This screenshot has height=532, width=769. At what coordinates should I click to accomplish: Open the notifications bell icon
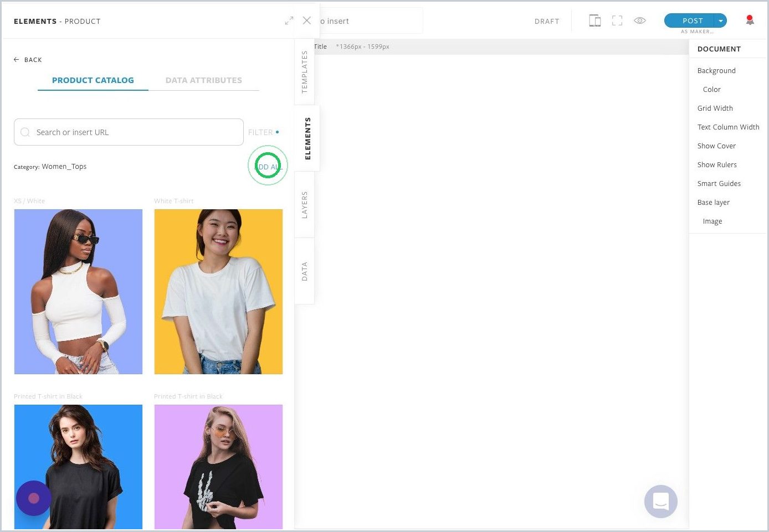(x=750, y=20)
